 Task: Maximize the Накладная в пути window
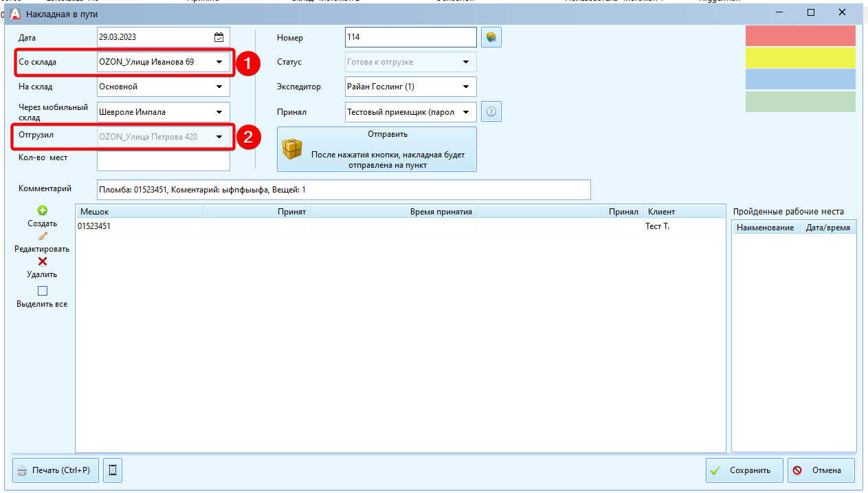coord(811,12)
